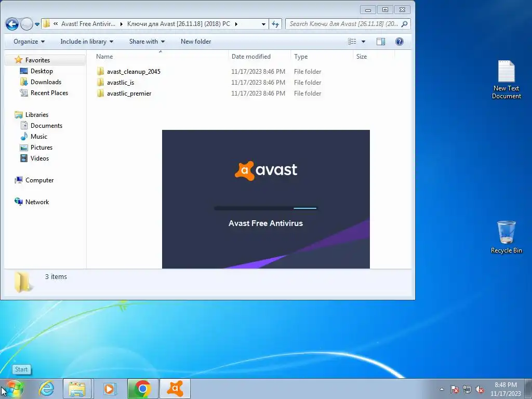This screenshot has width=532, height=399.
Task: Select Libraries in the navigation pane
Action: (x=37, y=115)
